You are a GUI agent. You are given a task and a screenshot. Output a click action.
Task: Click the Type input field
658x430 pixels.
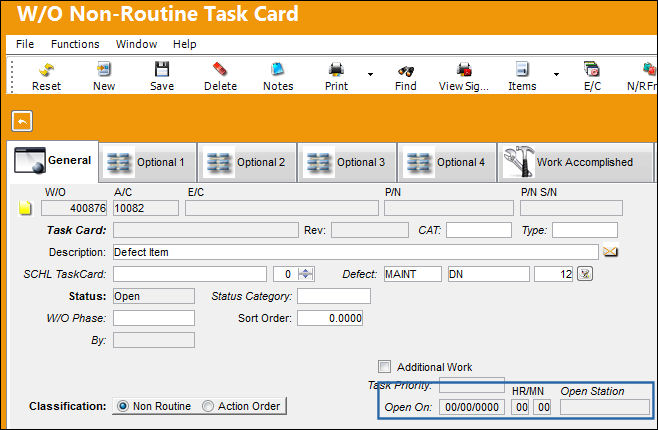[585, 230]
